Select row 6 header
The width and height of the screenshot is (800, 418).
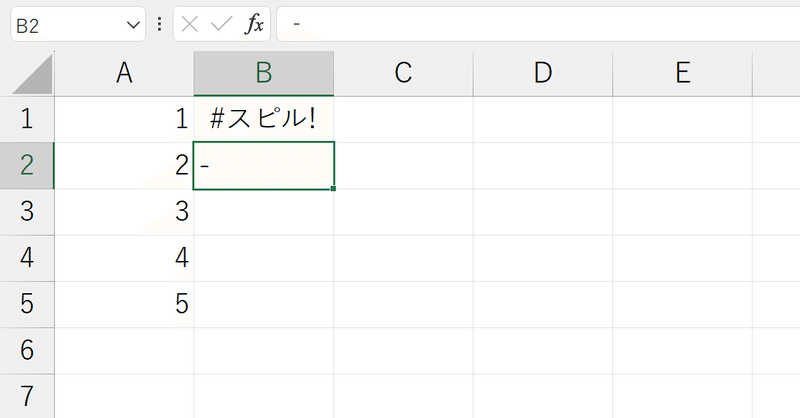coord(27,351)
